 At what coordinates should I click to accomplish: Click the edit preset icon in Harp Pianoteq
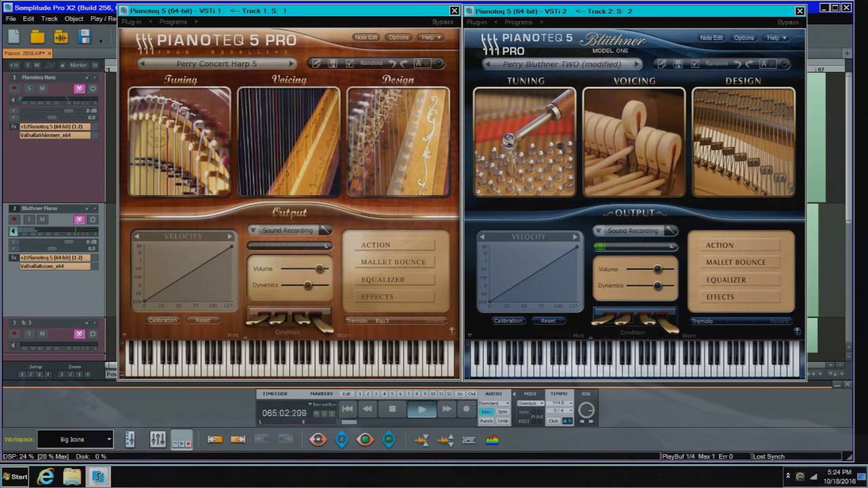[316, 64]
